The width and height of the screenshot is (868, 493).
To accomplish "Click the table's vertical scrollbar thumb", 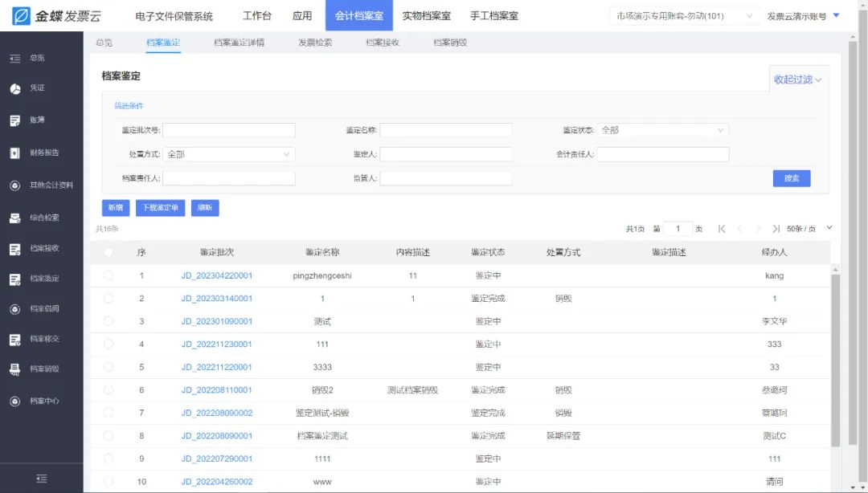I will tap(835, 360).
